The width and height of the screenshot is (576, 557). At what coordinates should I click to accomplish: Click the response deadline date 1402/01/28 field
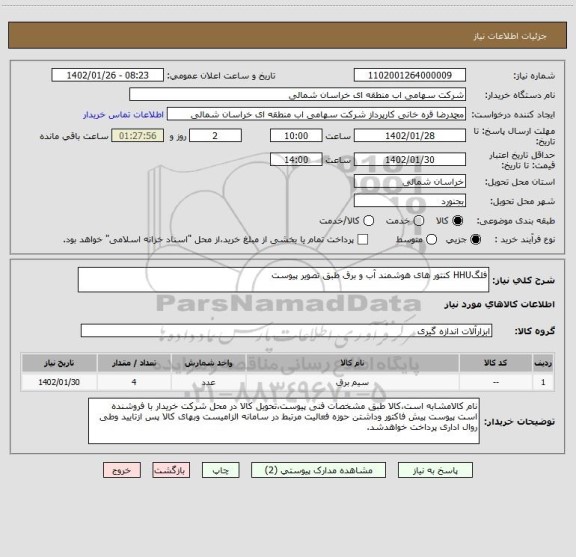(410, 136)
